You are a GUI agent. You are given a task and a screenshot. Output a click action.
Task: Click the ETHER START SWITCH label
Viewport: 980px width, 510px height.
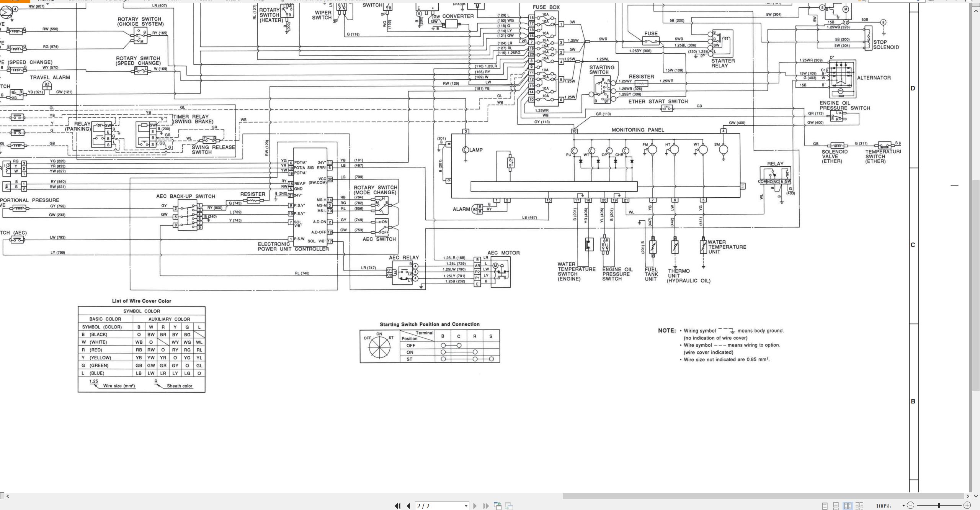click(x=658, y=102)
